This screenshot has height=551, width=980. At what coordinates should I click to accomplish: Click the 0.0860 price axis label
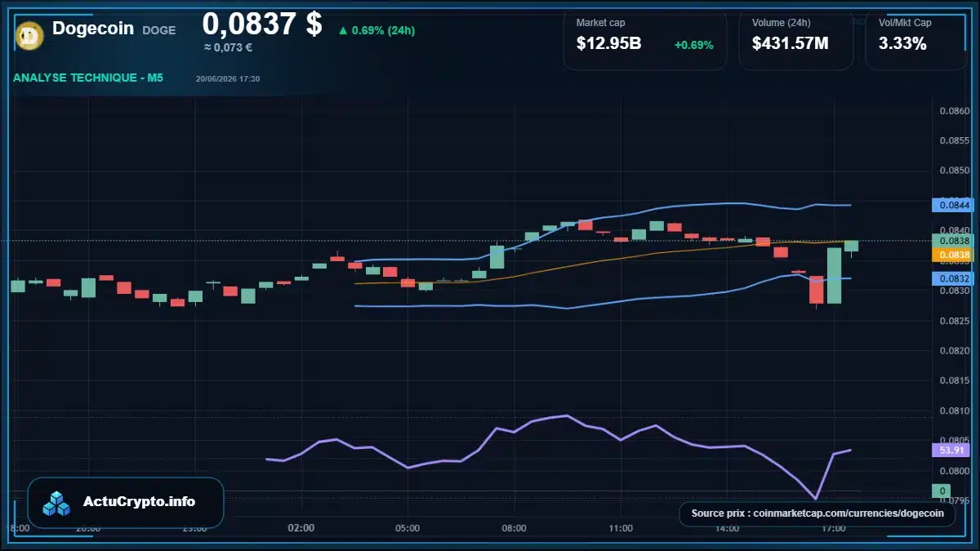click(x=954, y=110)
